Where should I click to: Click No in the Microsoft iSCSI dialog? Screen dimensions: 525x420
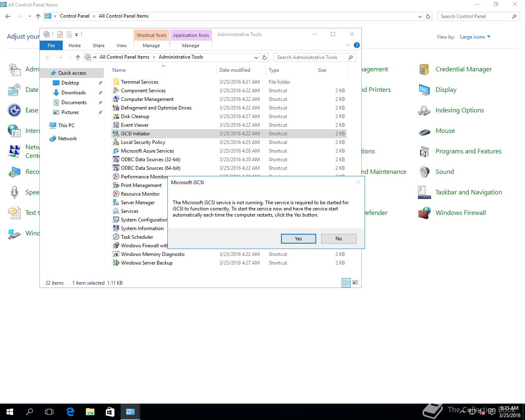click(x=338, y=239)
